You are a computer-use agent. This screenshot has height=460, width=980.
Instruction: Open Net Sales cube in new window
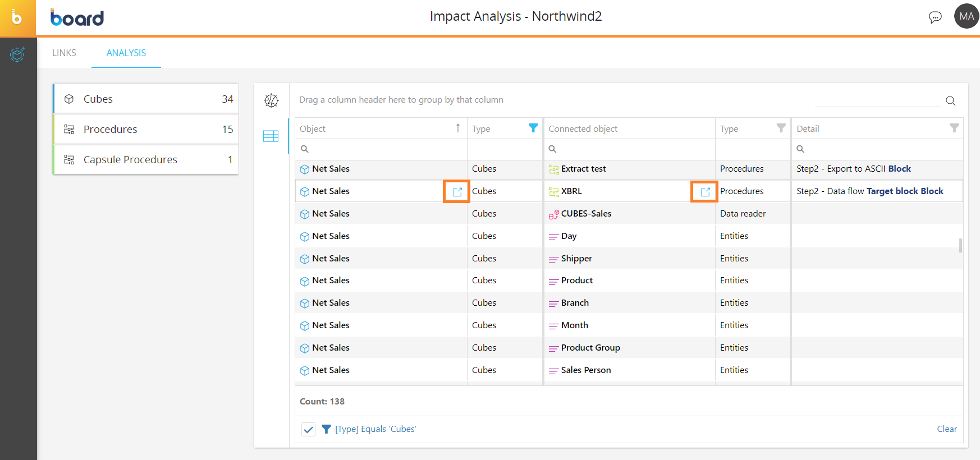click(457, 192)
